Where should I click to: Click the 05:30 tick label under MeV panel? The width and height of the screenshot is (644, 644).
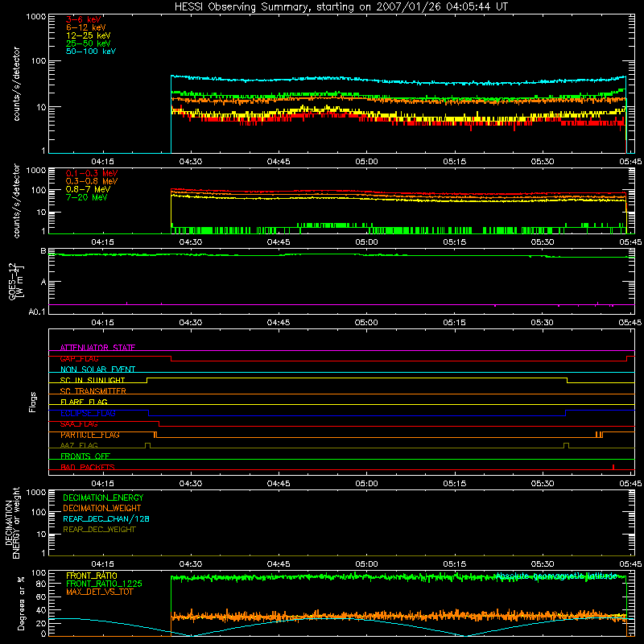coord(542,242)
